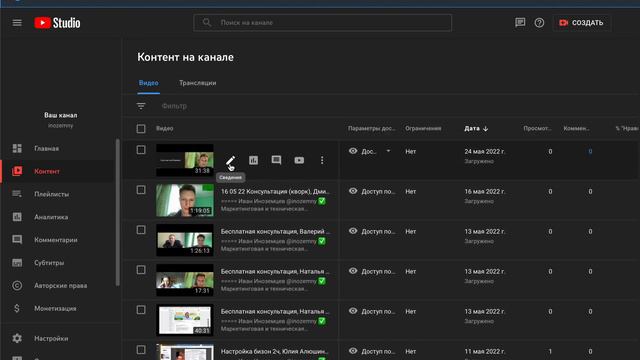Click the Монетизация dollar icon
The width and height of the screenshot is (640, 360).
pos(17,308)
